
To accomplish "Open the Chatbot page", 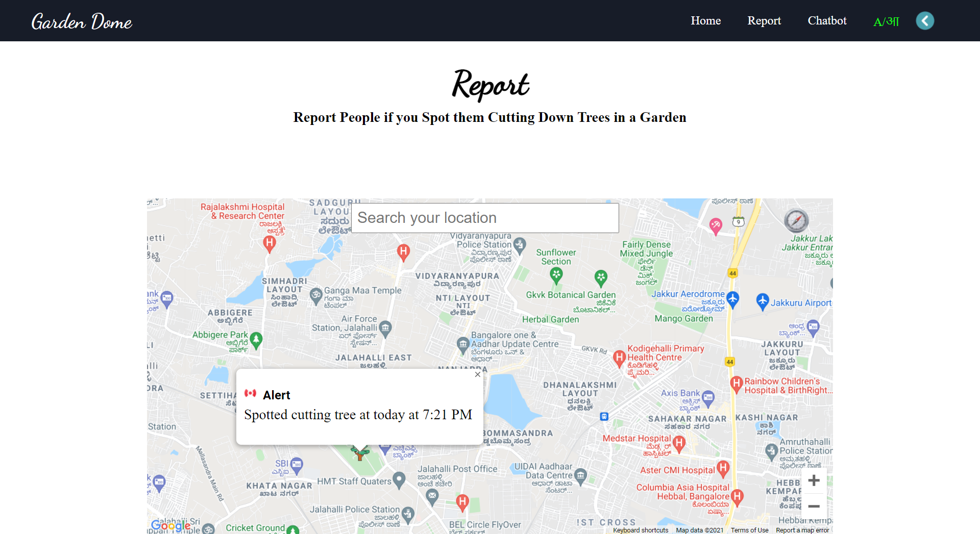I will point(827,21).
